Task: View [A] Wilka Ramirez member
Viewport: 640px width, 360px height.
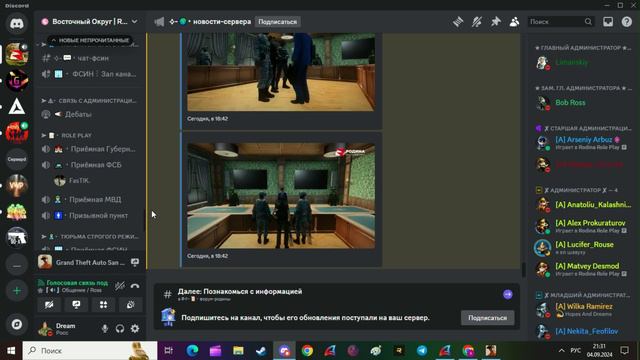Action: pyautogui.click(x=583, y=309)
